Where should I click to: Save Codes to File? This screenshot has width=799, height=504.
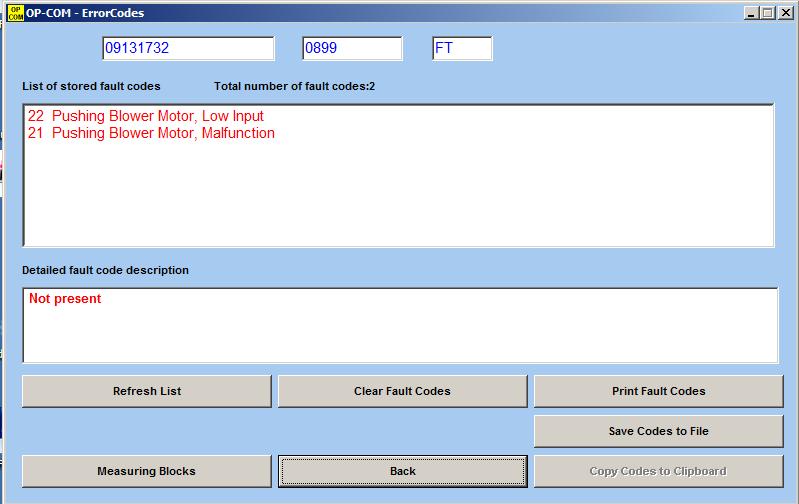point(658,431)
